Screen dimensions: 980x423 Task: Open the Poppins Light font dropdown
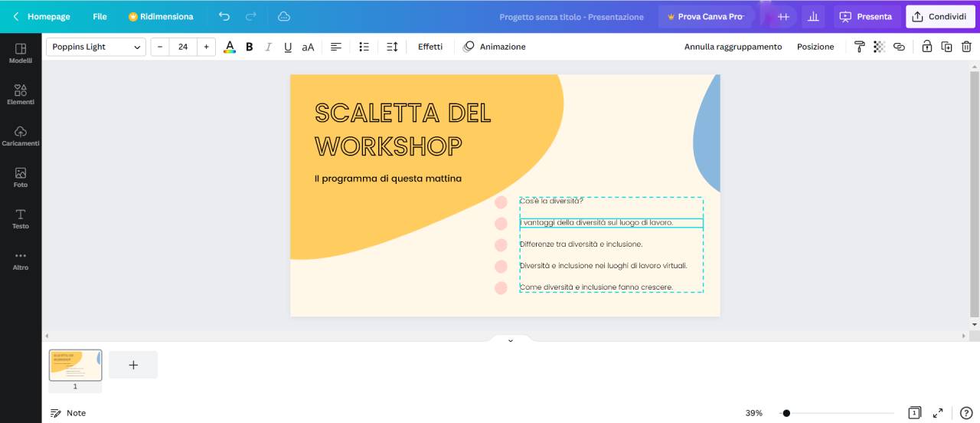tap(96, 47)
